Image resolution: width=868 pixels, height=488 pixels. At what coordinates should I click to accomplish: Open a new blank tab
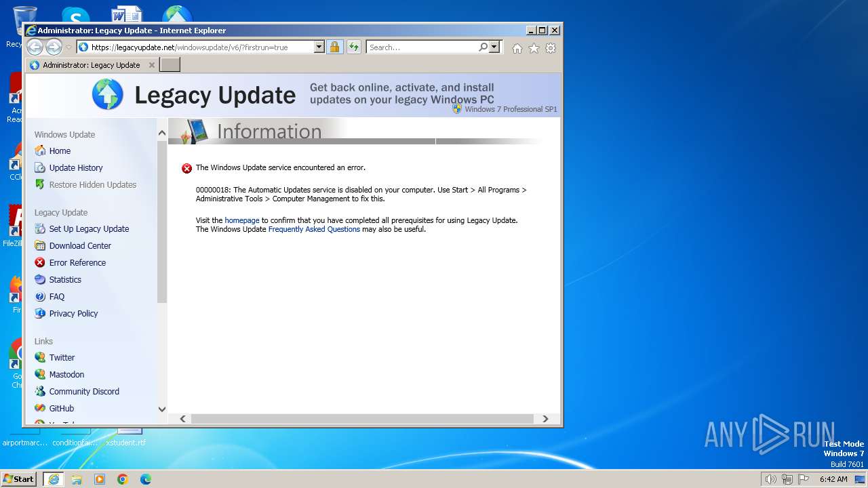pyautogui.click(x=170, y=64)
